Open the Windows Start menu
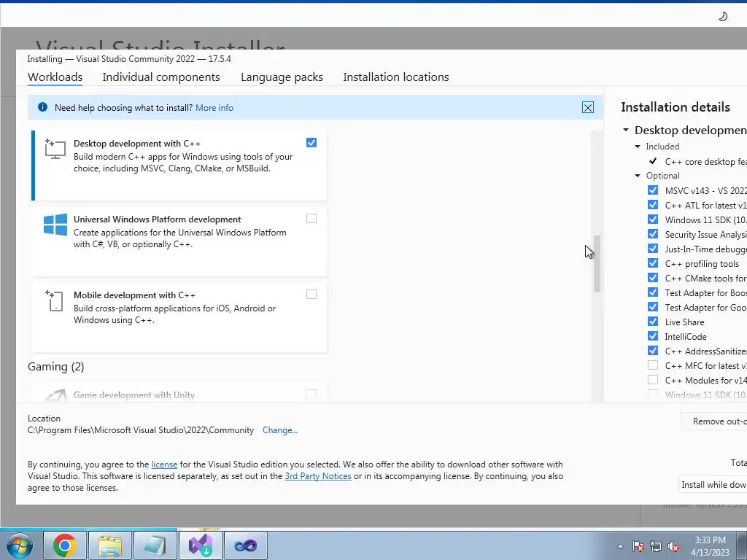Image resolution: width=747 pixels, height=560 pixels. pyautogui.click(x=20, y=545)
